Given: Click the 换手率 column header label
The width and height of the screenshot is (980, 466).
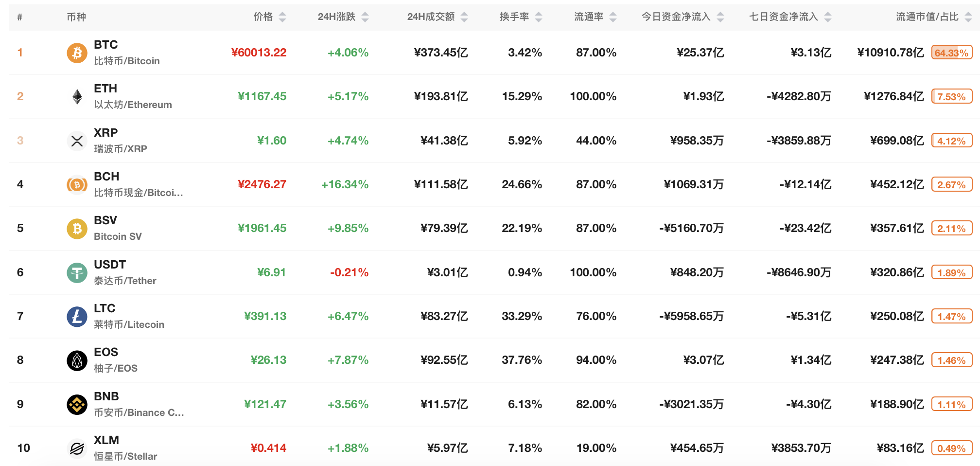Looking at the screenshot, I should click(514, 17).
